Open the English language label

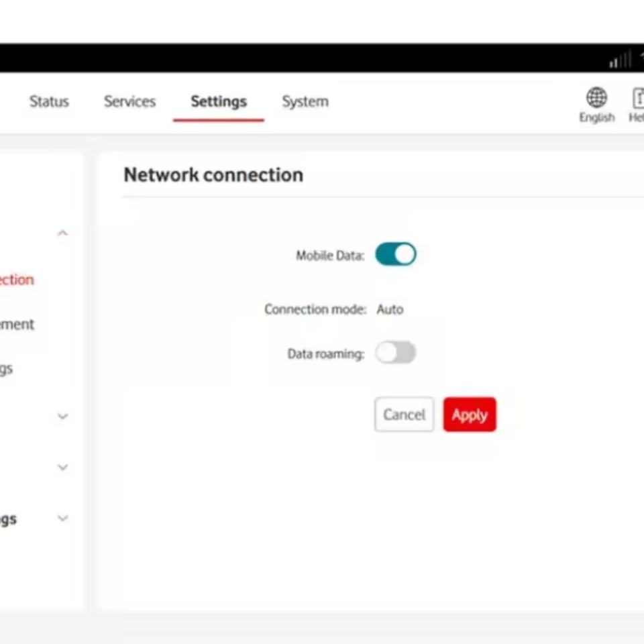pos(597,117)
